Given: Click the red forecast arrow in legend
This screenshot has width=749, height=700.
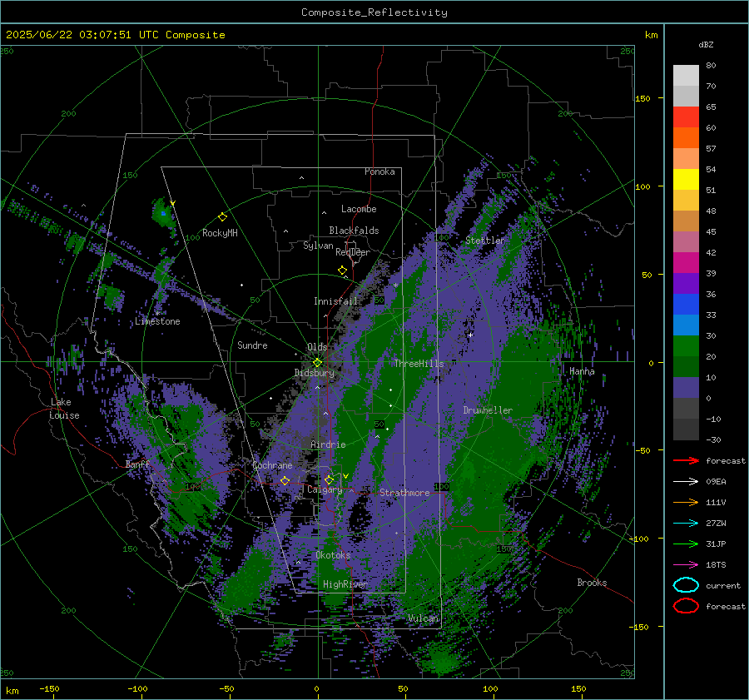Looking at the screenshot, I should [686, 460].
